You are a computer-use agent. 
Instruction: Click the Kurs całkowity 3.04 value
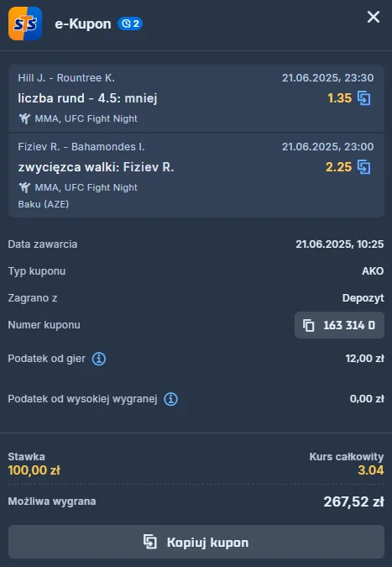click(371, 470)
